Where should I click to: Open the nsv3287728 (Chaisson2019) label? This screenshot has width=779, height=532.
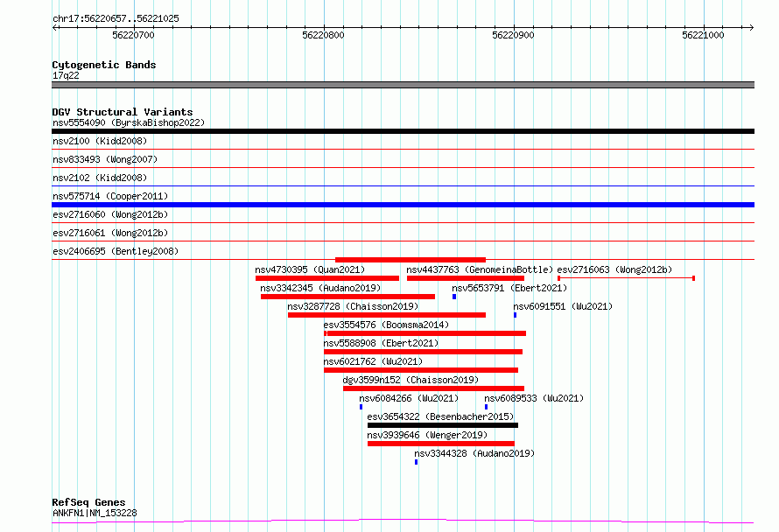[353, 306]
